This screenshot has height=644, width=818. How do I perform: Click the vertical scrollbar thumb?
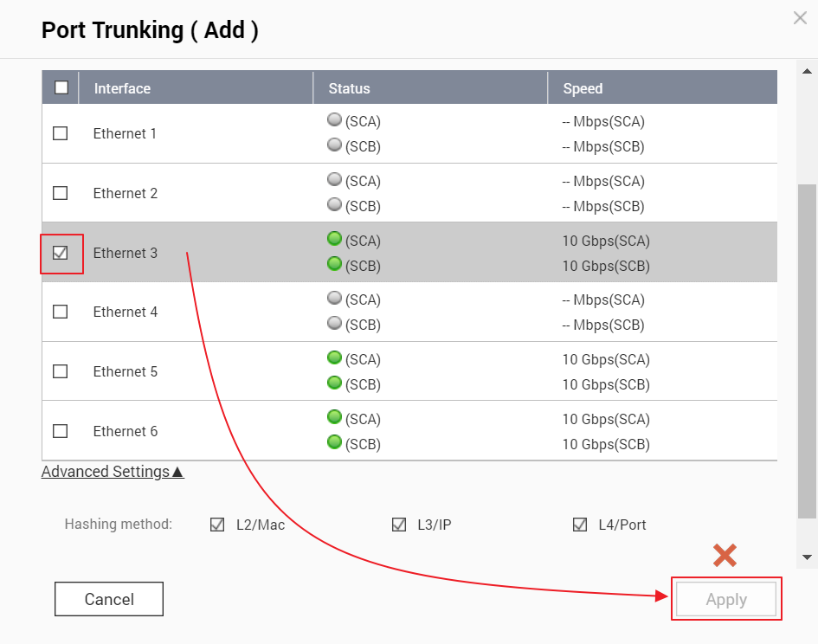pos(807,351)
